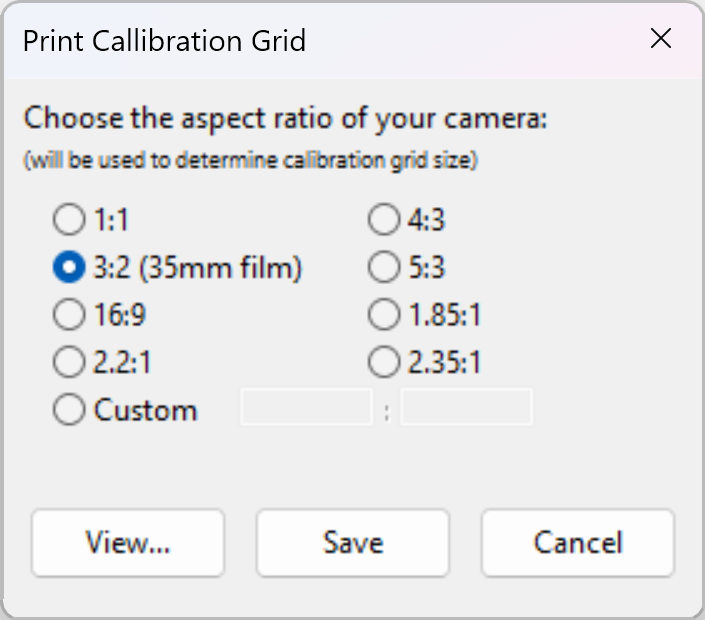The width and height of the screenshot is (705, 620).
Task: Select the 5:3 radio button
Action: point(384,268)
